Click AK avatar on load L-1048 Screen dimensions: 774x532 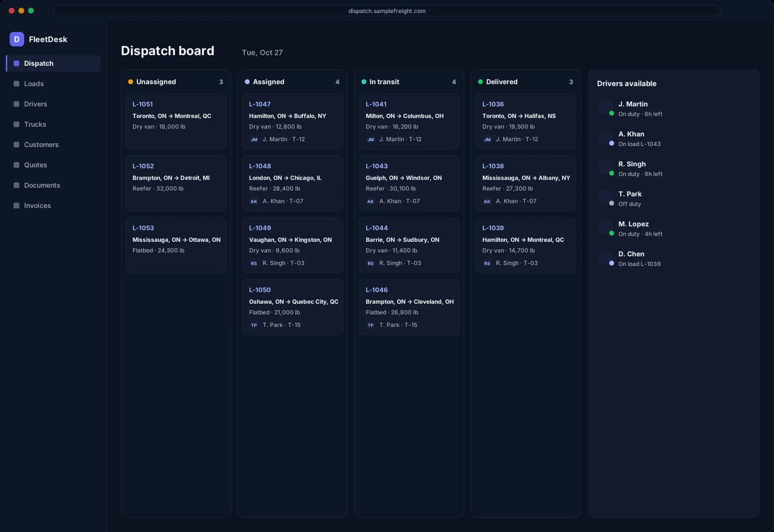[x=254, y=201]
